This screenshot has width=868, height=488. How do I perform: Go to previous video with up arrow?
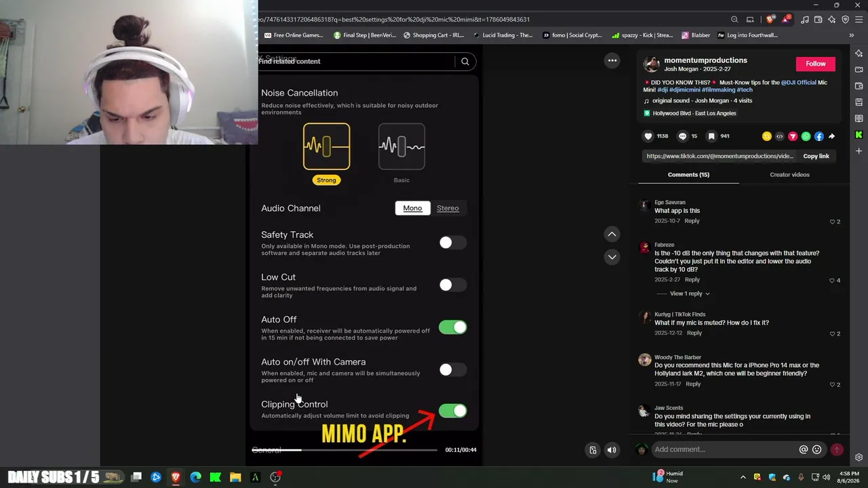(612, 234)
